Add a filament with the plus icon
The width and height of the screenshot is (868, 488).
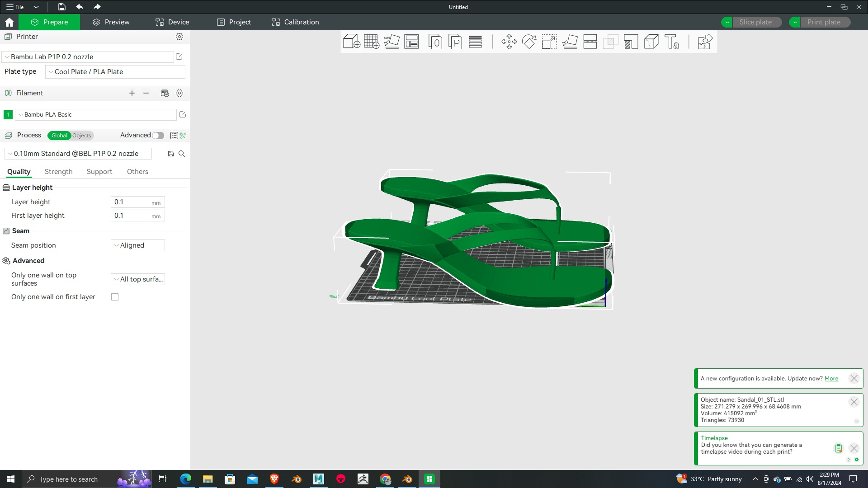pos(132,93)
